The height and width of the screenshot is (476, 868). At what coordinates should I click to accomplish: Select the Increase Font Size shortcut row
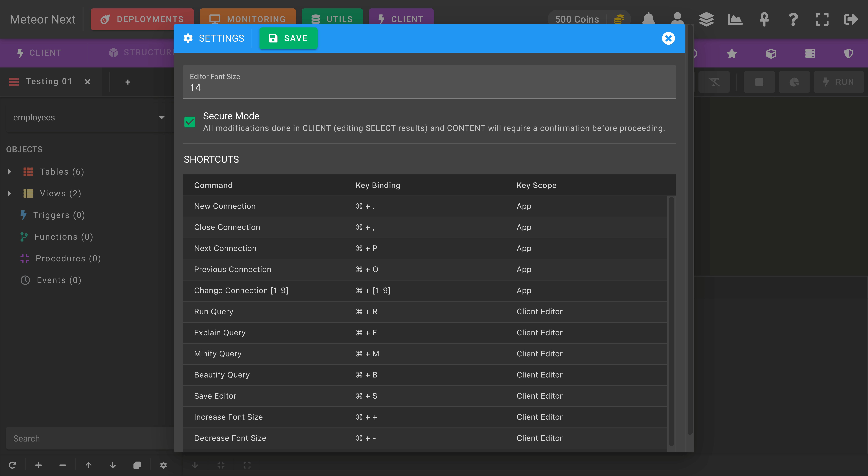pyautogui.click(x=425, y=417)
